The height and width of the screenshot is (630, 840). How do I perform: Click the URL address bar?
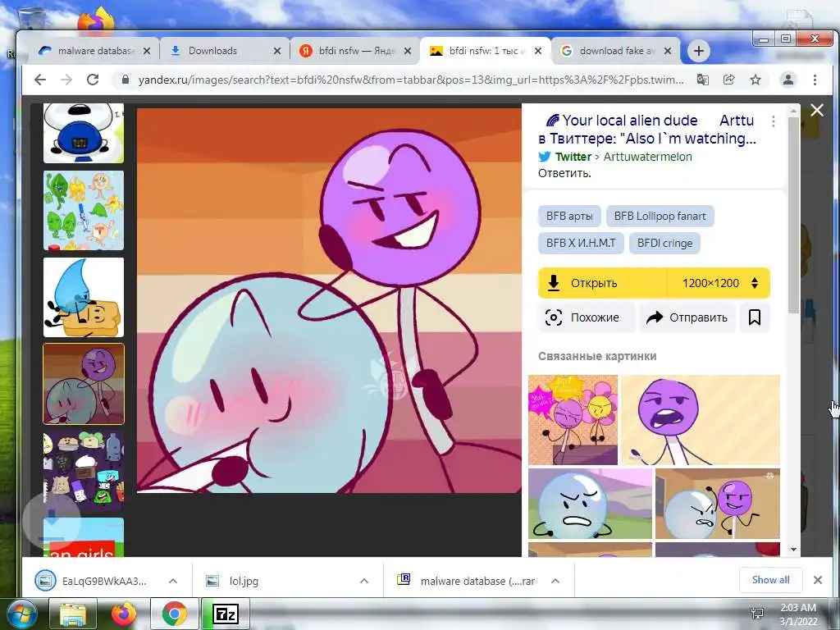(410, 80)
